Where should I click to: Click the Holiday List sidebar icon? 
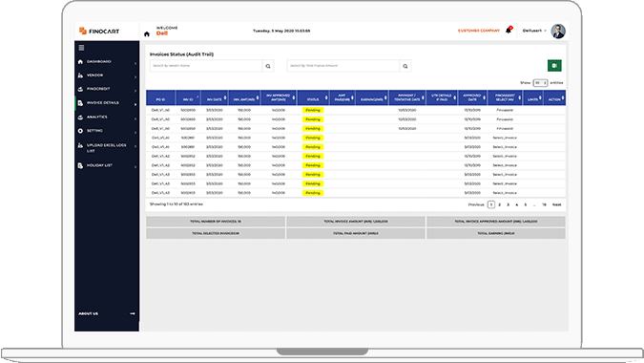pos(80,165)
